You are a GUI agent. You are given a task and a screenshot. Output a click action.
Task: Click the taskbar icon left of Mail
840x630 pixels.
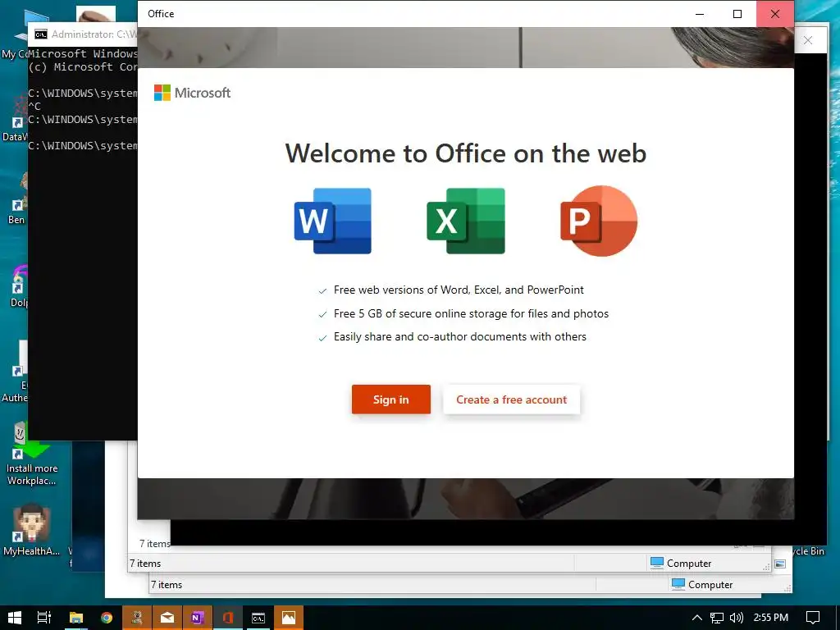pyautogui.click(x=137, y=618)
